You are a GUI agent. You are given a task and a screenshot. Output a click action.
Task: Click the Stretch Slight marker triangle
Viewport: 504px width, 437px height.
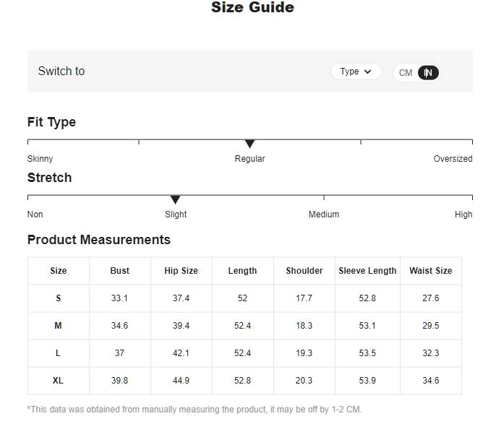pyautogui.click(x=175, y=199)
